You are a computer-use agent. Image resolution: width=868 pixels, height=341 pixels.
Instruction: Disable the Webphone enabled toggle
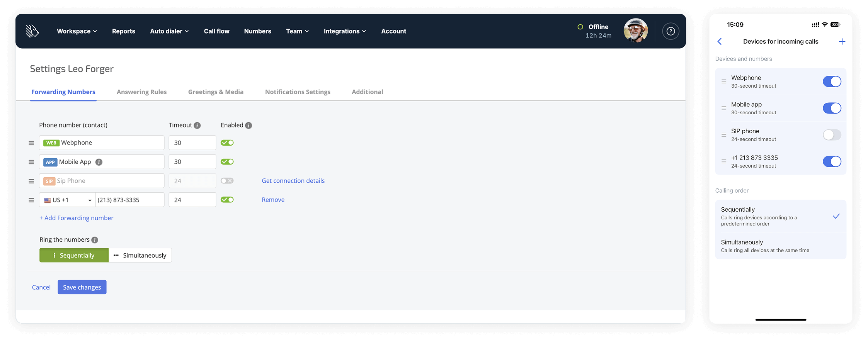point(227,143)
